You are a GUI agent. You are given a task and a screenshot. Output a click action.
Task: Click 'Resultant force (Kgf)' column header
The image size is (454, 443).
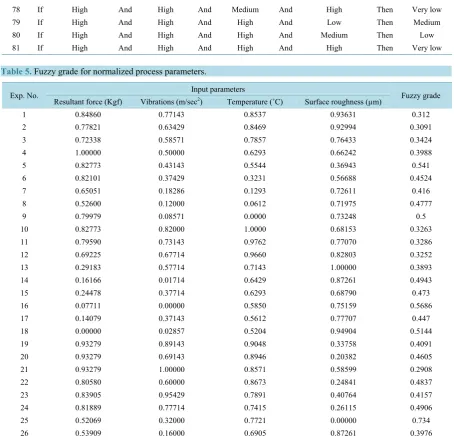pyautogui.click(x=88, y=102)
